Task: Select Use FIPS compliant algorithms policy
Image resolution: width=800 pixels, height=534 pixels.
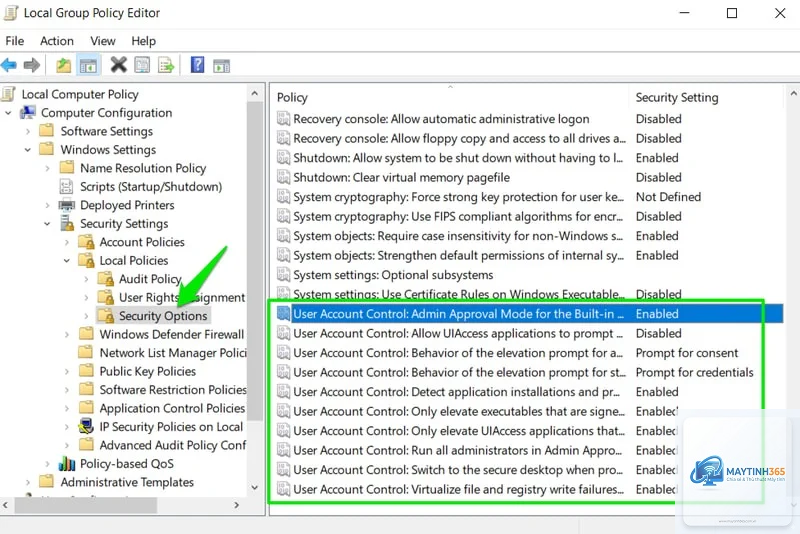Action: [x=458, y=216]
